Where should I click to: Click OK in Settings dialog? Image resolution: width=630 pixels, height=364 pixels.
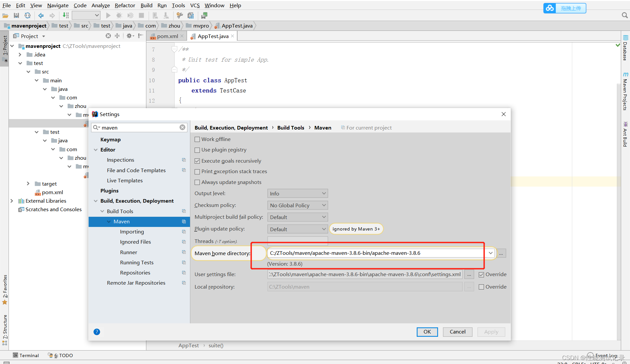pyautogui.click(x=427, y=332)
